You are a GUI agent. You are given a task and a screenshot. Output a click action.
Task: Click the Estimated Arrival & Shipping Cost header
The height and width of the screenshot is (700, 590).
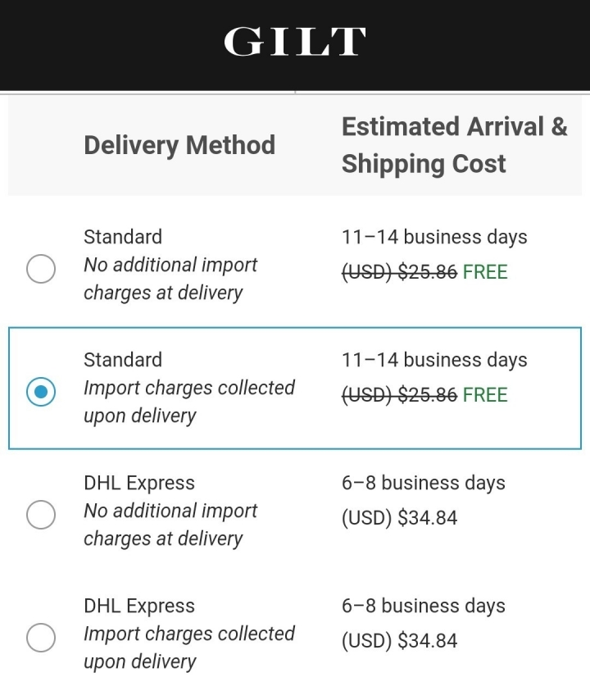(454, 145)
